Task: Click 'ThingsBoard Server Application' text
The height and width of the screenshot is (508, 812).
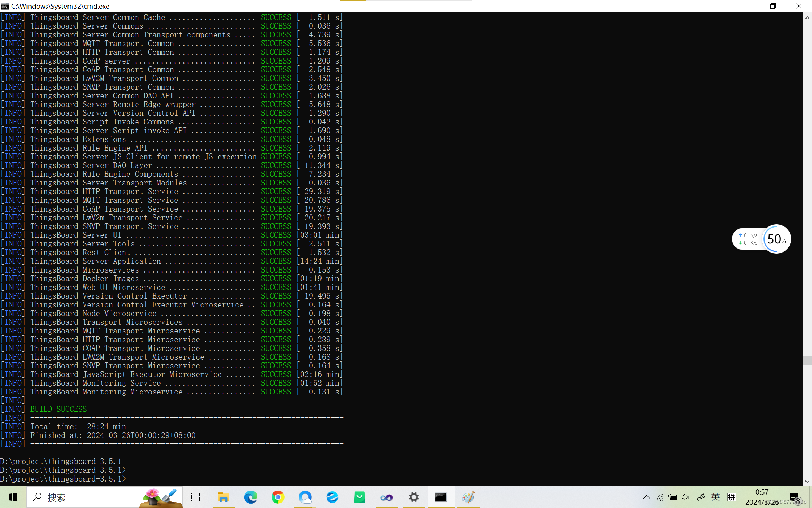Action: click(95, 261)
